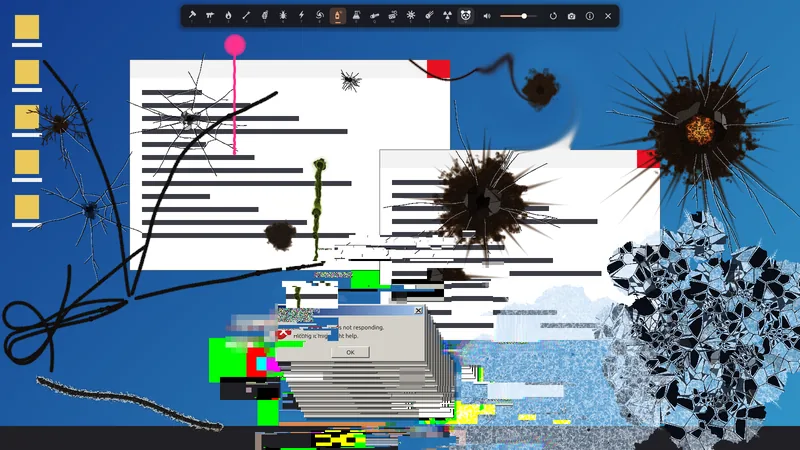Click the topmost yellow desktop folder icon
This screenshot has width=800, height=450.
coord(27,27)
